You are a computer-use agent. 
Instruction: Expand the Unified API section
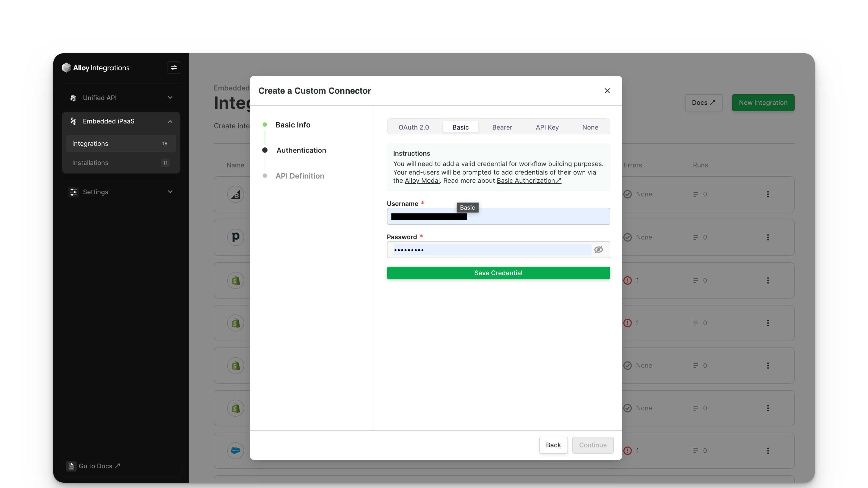click(170, 97)
